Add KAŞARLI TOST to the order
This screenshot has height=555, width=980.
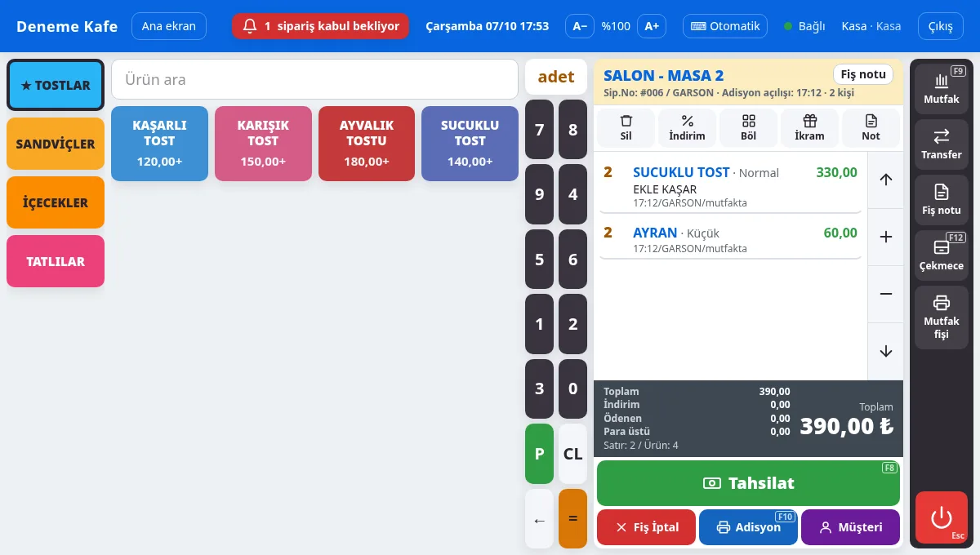[x=159, y=144]
